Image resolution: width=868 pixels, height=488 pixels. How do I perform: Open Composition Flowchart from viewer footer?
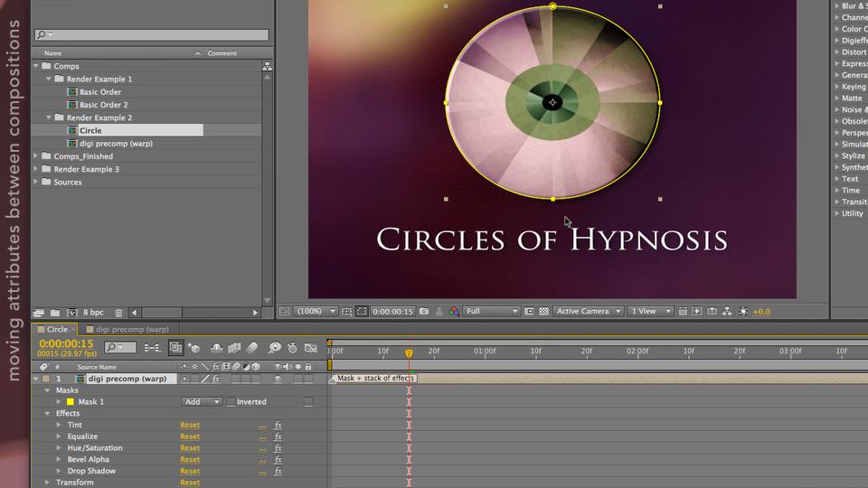(727, 312)
